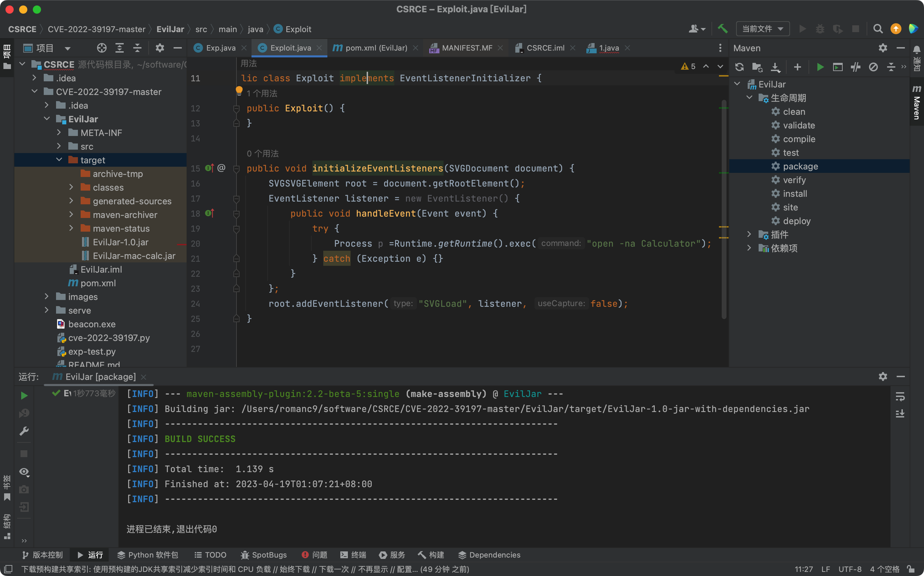Expand the classes folder
The width and height of the screenshot is (924, 576).
(x=71, y=187)
